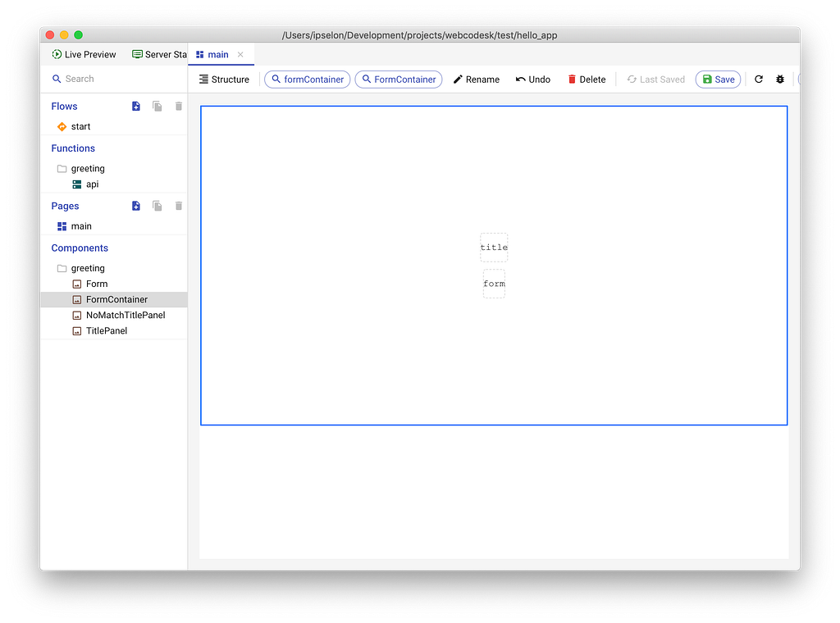Select the form placeholder on the canvas
840x623 pixels.
(494, 284)
